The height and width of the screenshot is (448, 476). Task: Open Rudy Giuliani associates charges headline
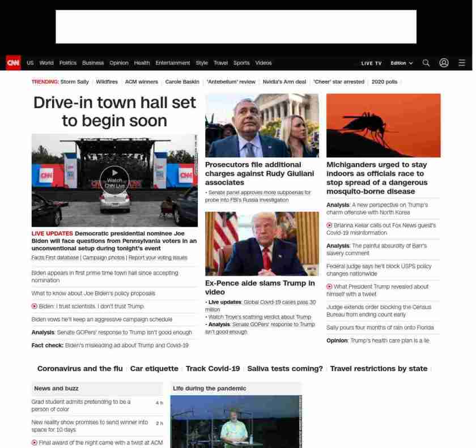pos(259,173)
